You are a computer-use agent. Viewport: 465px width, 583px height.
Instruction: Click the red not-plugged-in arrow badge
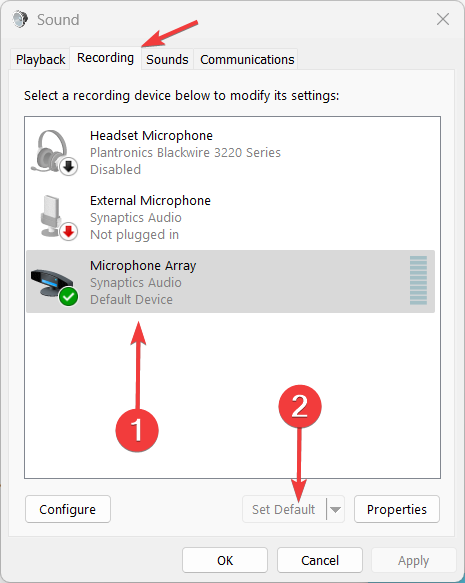[68, 232]
